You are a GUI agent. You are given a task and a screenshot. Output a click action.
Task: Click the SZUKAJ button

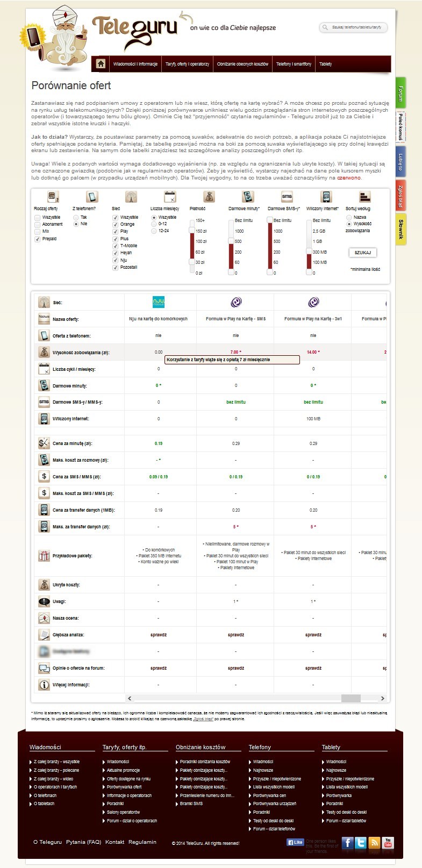(363, 252)
